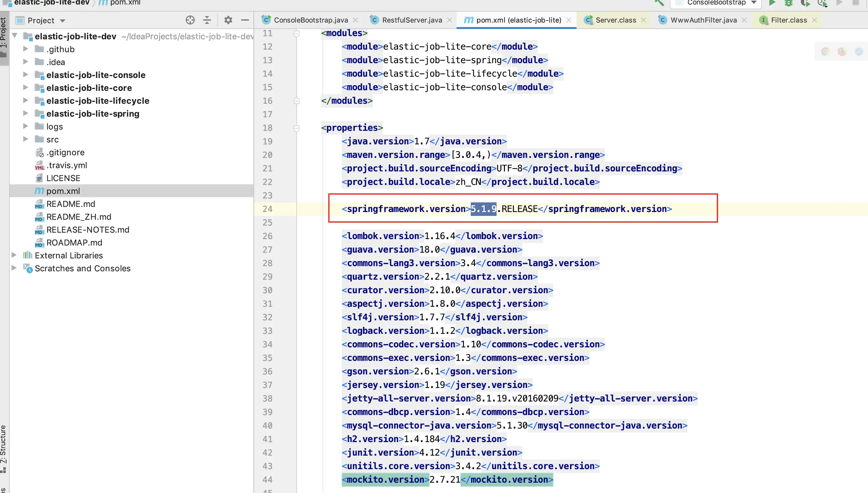Click the Build project hammer icon
This screenshot has width=868, height=493.
(x=659, y=3)
